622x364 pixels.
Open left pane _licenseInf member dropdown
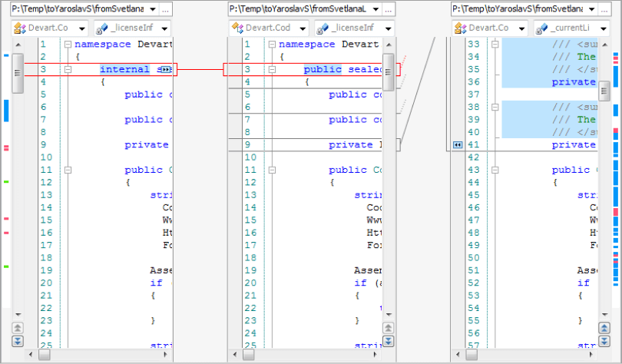coord(164,28)
